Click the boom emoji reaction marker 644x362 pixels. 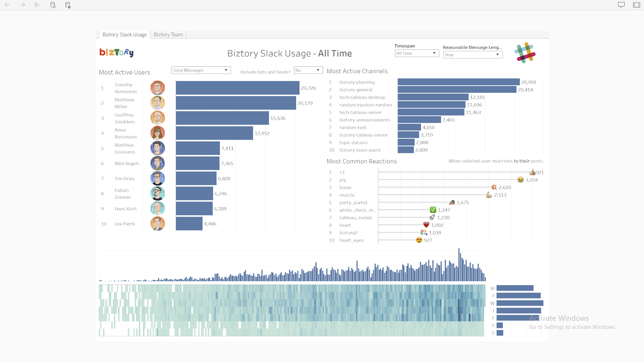tap(494, 187)
